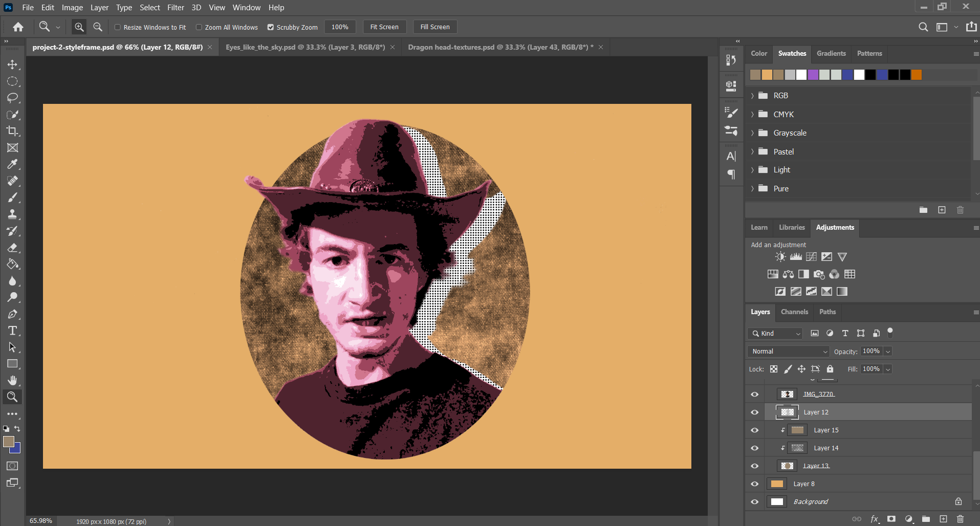Pick the purple recent swatch
Image resolution: width=980 pixels, height=526 pixels.
click(x=813, y=75)
